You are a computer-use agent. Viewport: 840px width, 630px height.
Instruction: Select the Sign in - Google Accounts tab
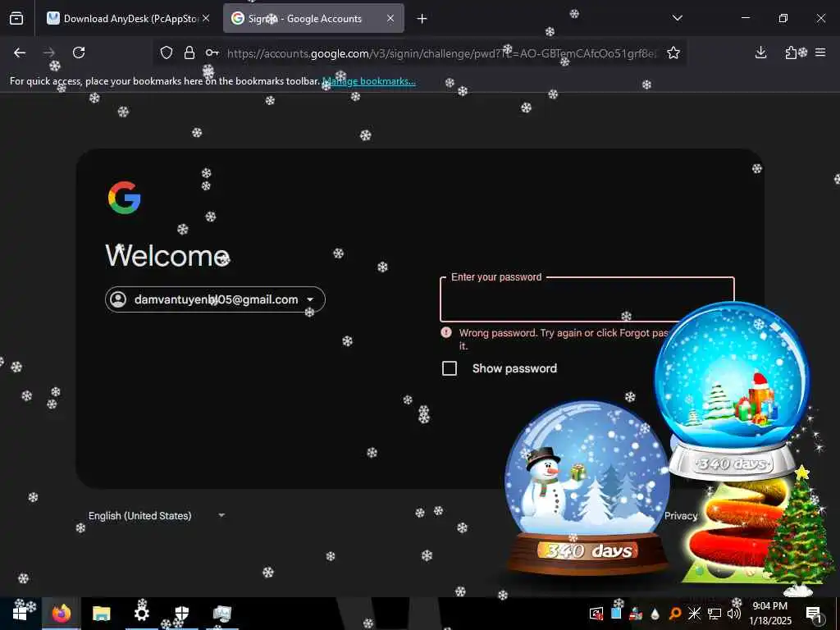pyautogui.click(x=313, y=19)
